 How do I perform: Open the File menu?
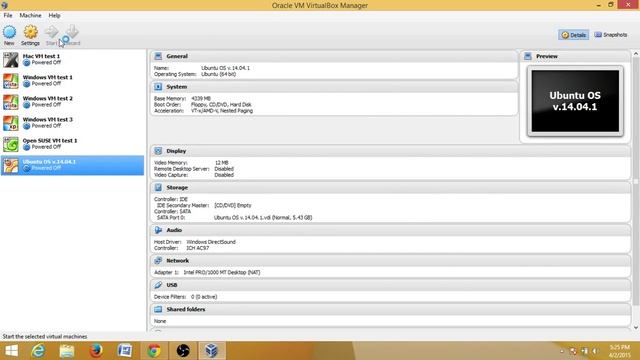(x=8, y=16)
